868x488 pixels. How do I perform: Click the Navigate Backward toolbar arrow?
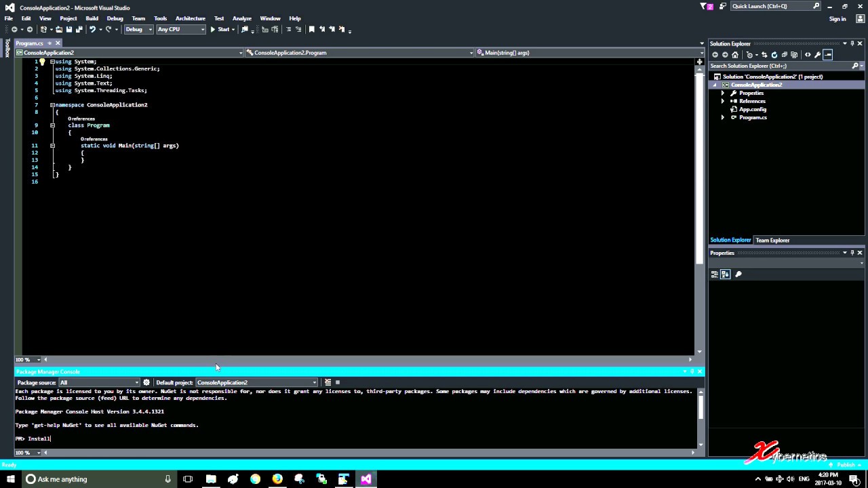pyautogui.click(x=14, y=29)
